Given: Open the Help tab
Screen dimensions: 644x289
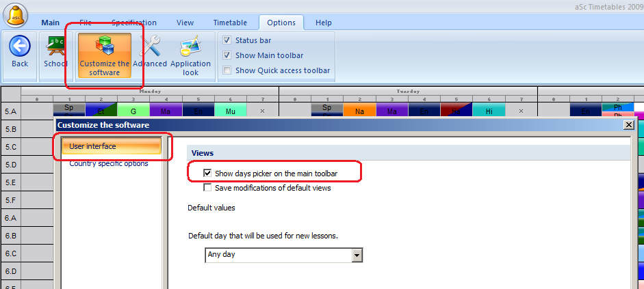Looking at the screenshot, I should (x=323, y=23).
